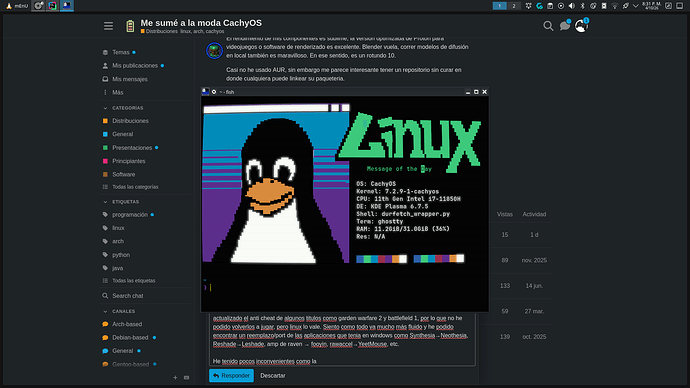
Task: Open Mis mensajes in sidebar
Action: (129, 79)
